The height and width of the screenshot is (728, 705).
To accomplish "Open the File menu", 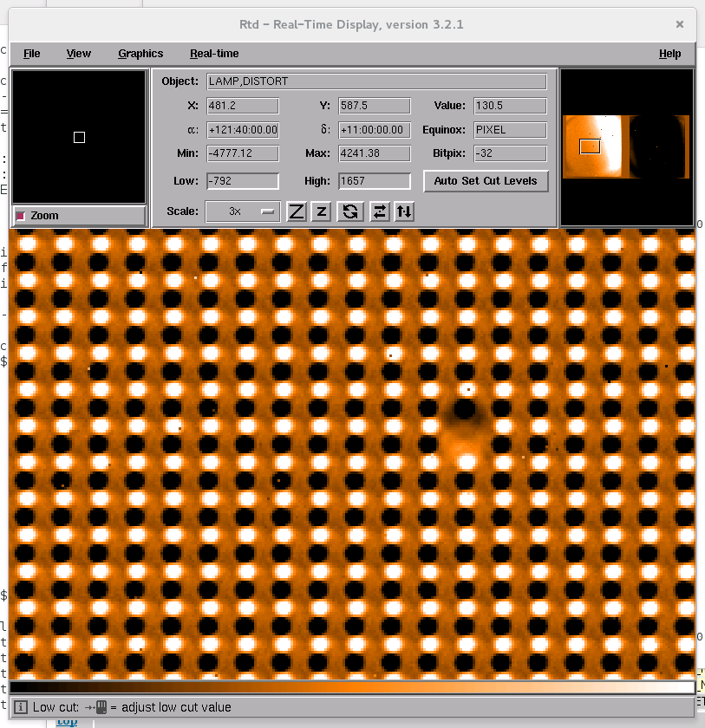I will pyautogui.click(x=32, y=54).
